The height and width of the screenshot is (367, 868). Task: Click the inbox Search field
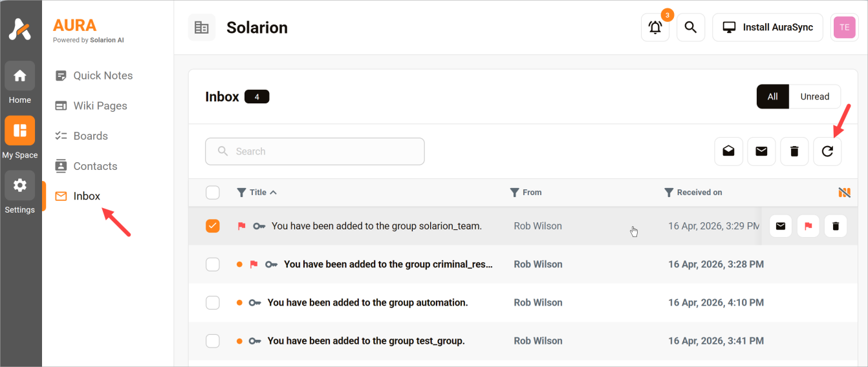315,151
